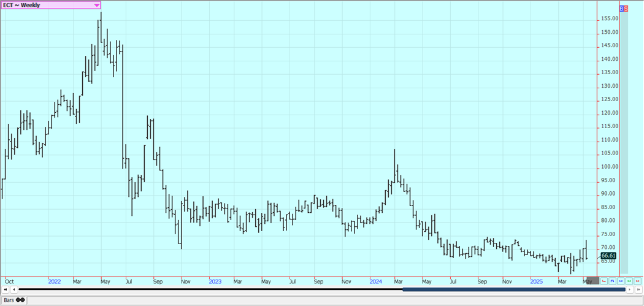Screen dimensions: 644x306
Task: Jump to latest data with fast-forward arrow
Action: [637, 289]
